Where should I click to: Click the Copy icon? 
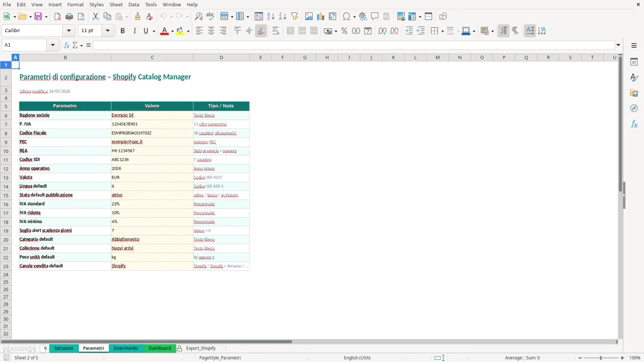point(107,17)
